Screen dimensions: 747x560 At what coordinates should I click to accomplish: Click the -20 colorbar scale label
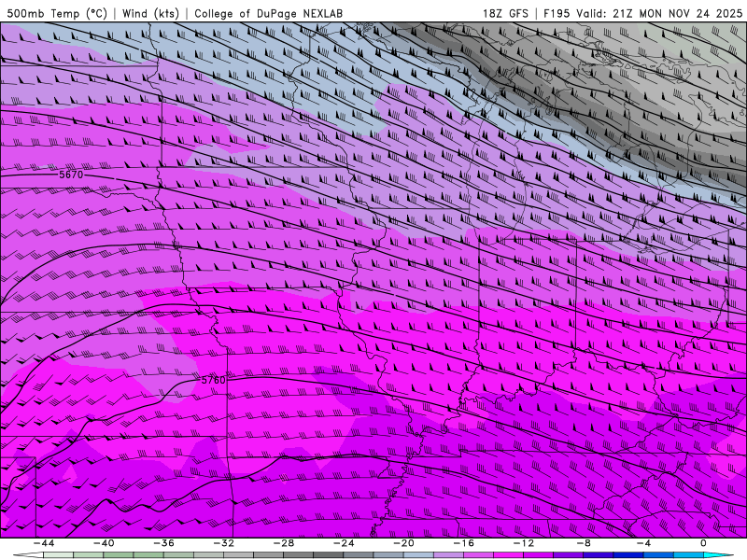404,543
